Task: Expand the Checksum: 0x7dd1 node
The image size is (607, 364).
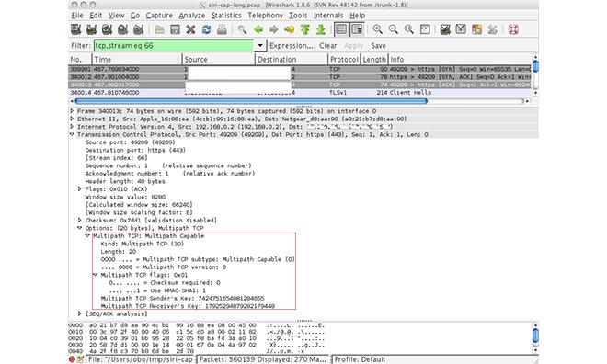Action: [x=80, y=220]
